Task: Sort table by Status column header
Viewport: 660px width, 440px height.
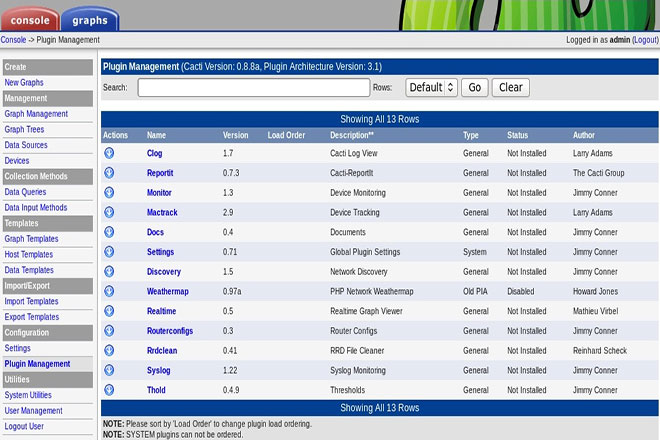Action: [517, 135]
